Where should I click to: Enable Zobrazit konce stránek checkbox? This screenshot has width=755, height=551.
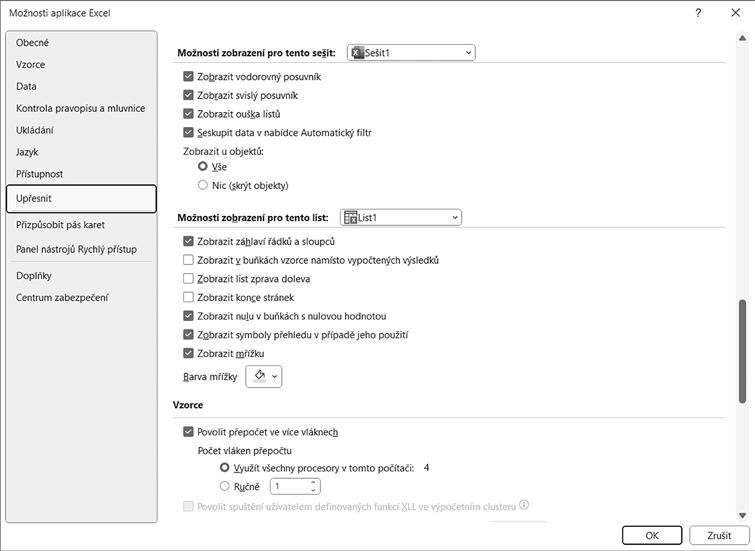coord(189,298)
